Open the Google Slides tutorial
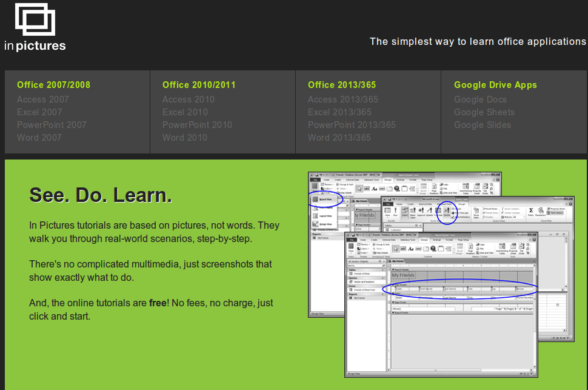The image size is (588, 390). [483, 125]
